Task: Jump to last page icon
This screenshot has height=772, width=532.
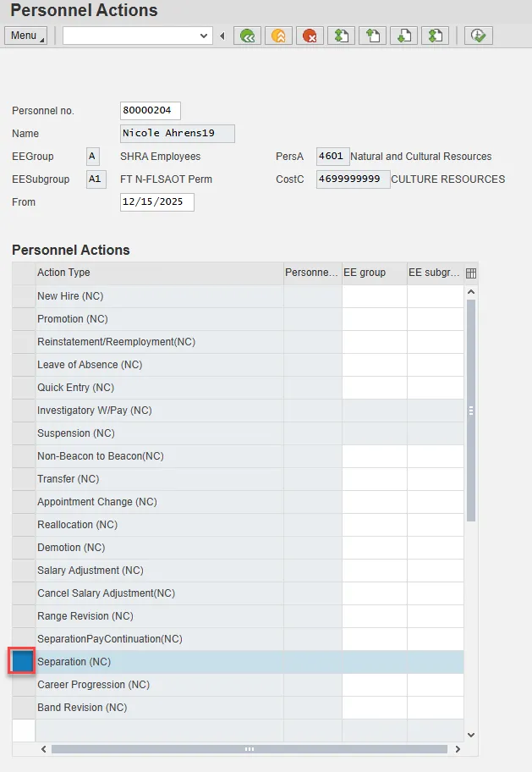Action: (x=435, y=36)
